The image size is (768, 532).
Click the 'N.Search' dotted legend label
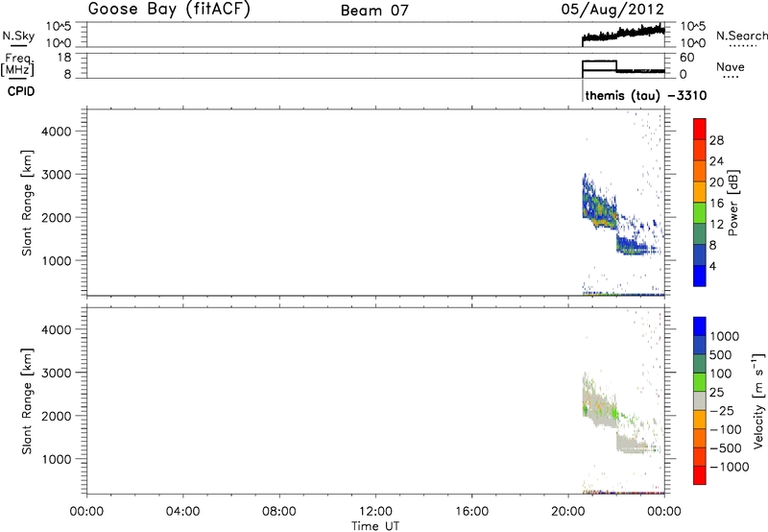742,36
